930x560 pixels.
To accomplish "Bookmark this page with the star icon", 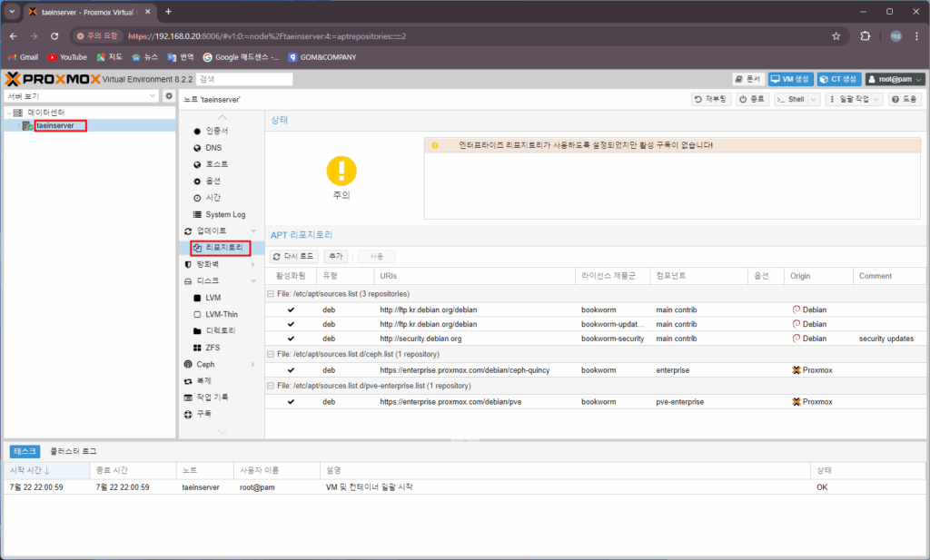I will (x=836, y=36).
